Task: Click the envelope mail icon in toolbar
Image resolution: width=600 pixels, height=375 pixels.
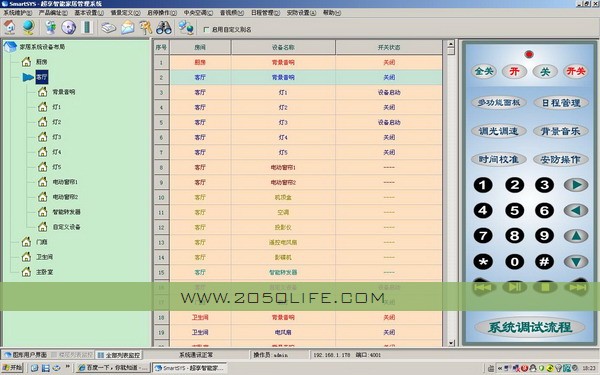Action: 128,28
